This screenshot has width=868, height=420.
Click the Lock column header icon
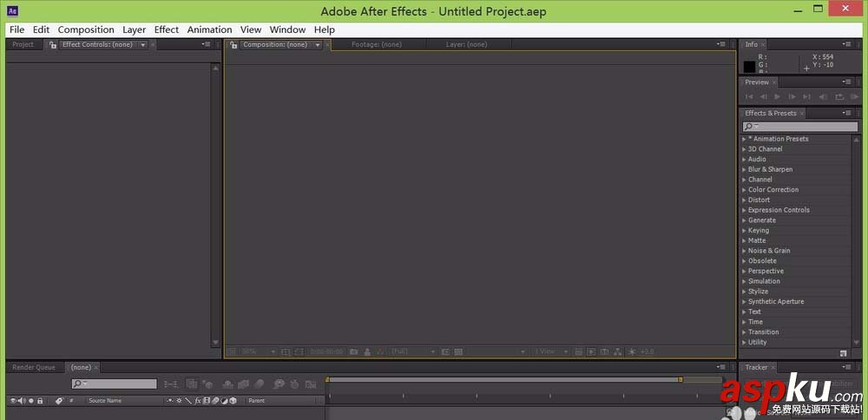tap(40, 401)
